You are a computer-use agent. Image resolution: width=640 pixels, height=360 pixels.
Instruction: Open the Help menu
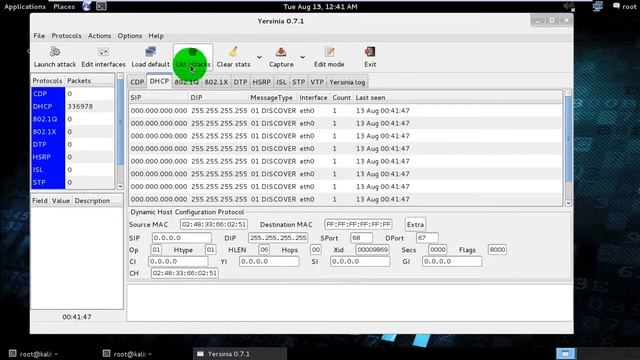pyautogui.click(x=156, y=36)
